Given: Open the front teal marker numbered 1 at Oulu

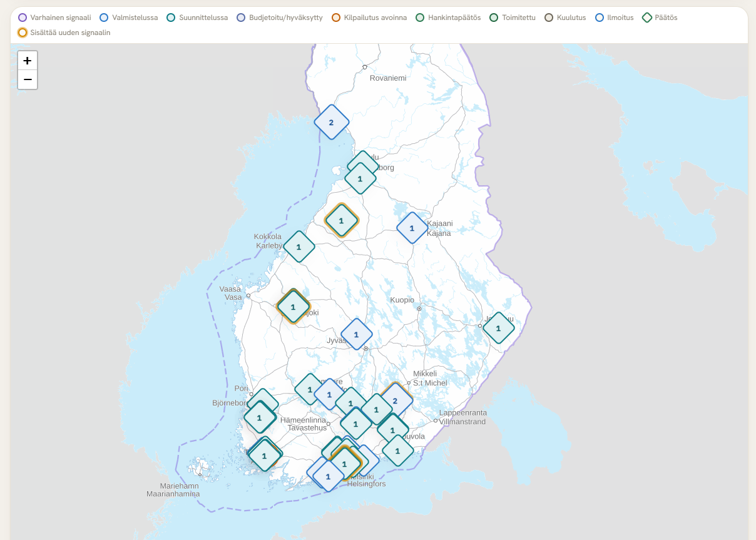Looking at the screenshot, I should click(360, 178).
